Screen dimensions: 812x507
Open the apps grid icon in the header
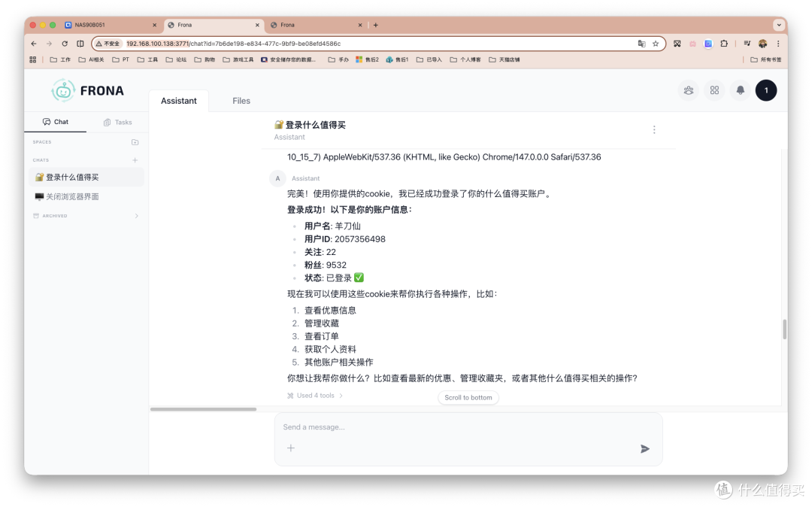(x=714, y=90)
